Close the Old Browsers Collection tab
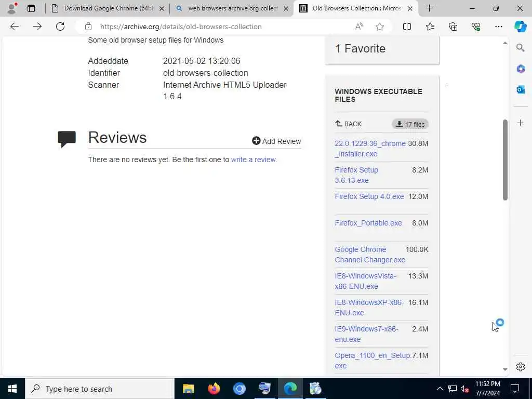Viewport: 532px width, 399px height. (x=410, y=8)
